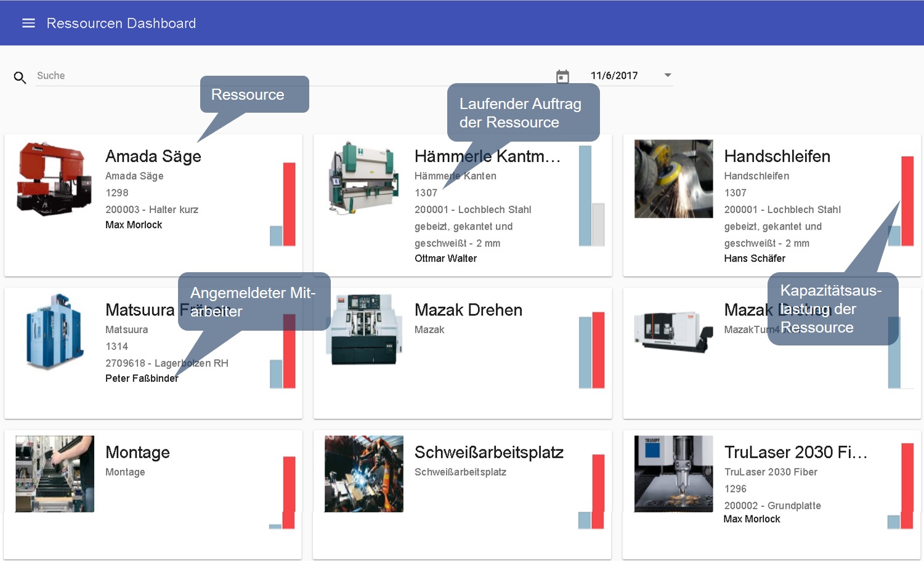Focus the Suche search field

point(290,76)
